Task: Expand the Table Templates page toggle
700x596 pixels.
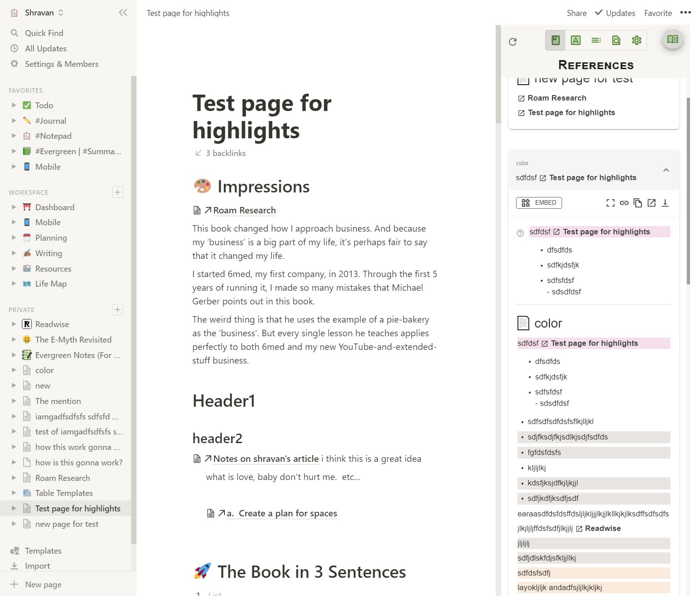Action: click(14, 493)
